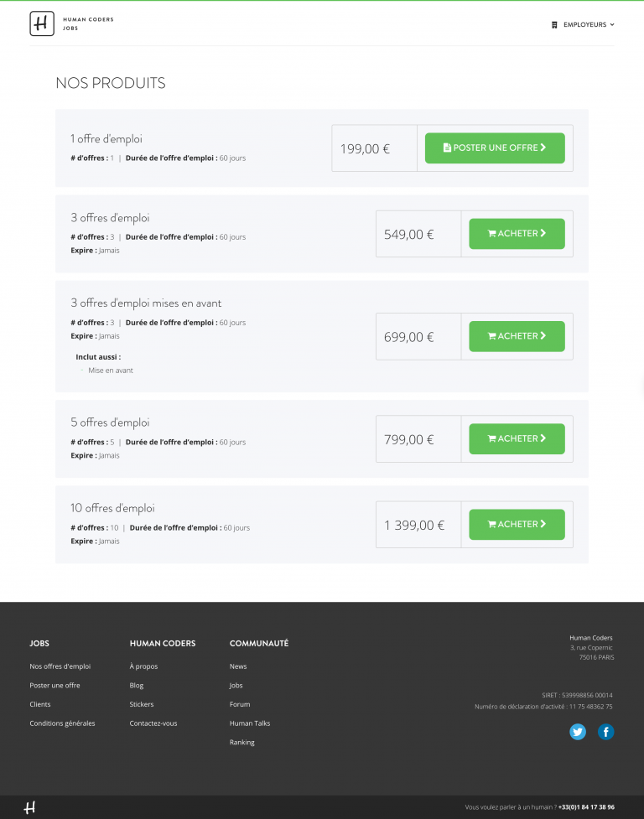The image size is (644, 819).
Task: Open the Stickers link in footer
Action: pos(142,704)
